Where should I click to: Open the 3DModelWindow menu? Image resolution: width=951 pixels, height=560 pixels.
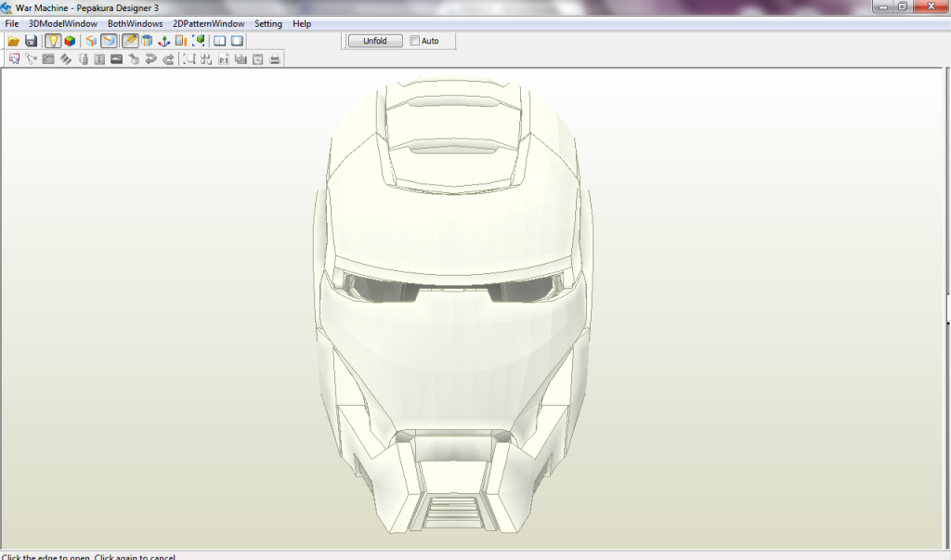pyautogui.click(x=63, y=23)
